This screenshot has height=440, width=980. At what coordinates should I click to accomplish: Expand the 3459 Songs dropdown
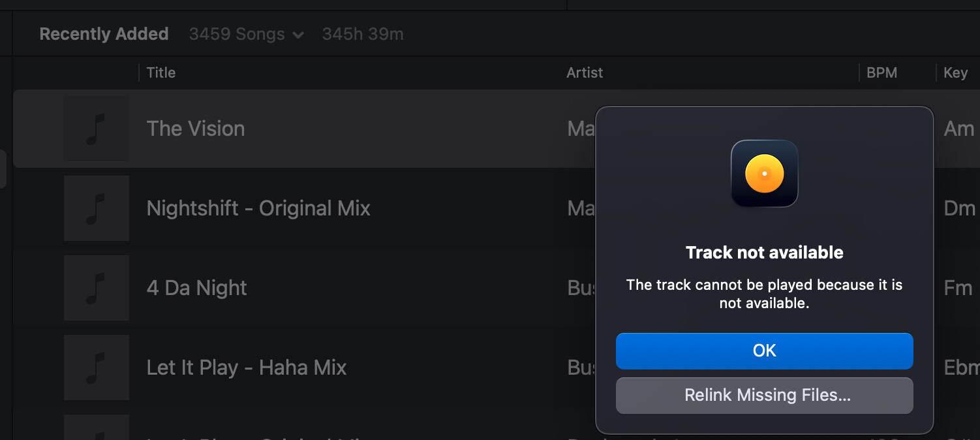[246, 35]
